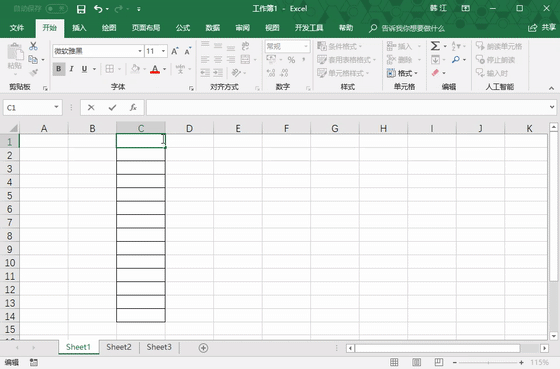The height and width of the screenshot is (369, 560).
Task: Click the Merge and Center icon
Action: tap(245, 59)
